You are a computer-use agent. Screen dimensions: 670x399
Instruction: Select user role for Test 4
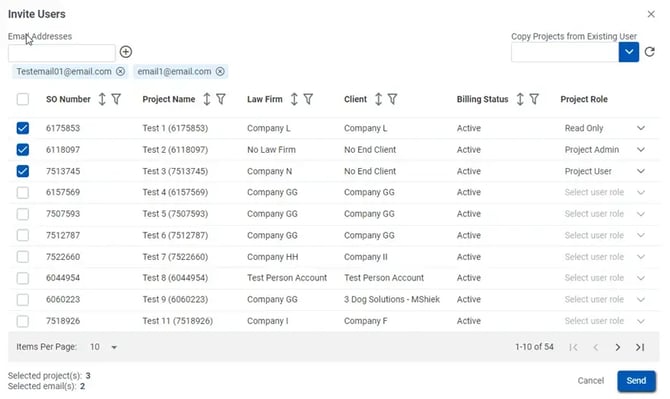click(x=605, y=193)
